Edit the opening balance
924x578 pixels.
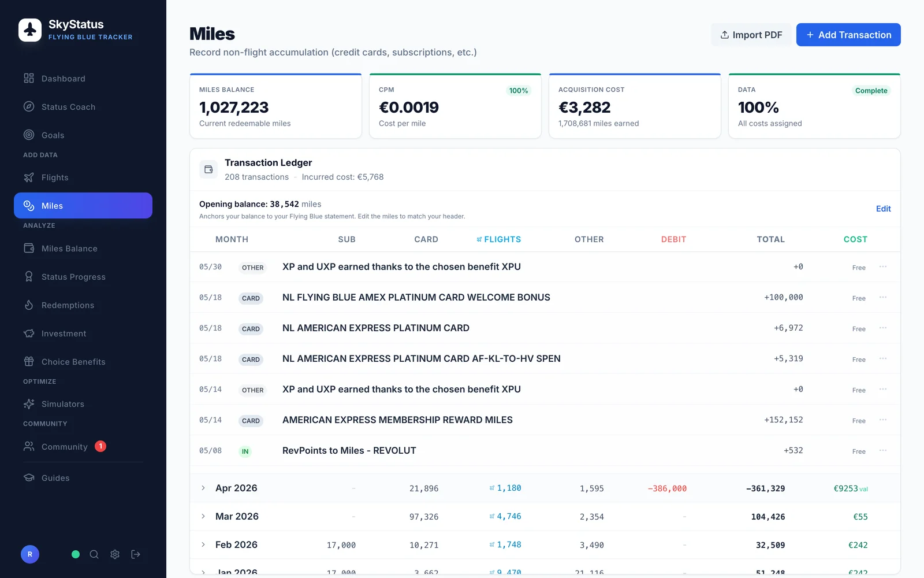coord(883,209)
